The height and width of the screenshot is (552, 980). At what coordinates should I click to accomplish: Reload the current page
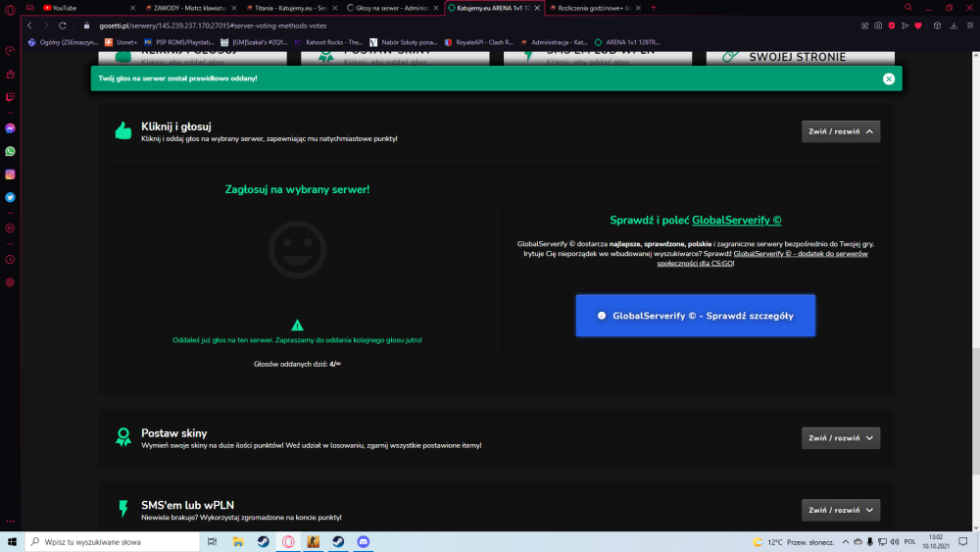coord(63,25)
